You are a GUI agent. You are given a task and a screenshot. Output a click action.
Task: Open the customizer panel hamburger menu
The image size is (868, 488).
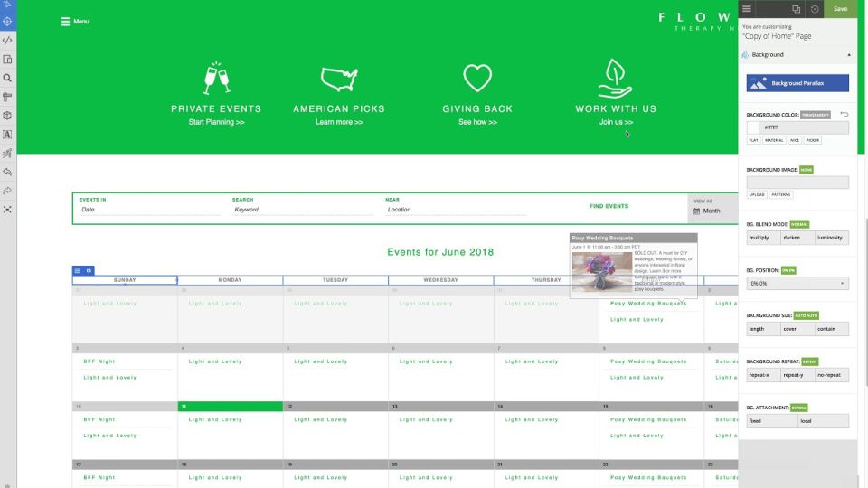[747, 9]
